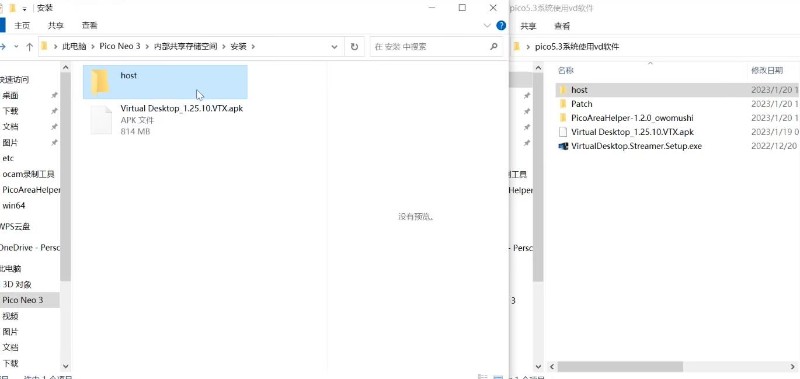Click Patch folder icon in pico5.3 window
Viewport: 800px width, 379px height.
click(x=563, y=104)
